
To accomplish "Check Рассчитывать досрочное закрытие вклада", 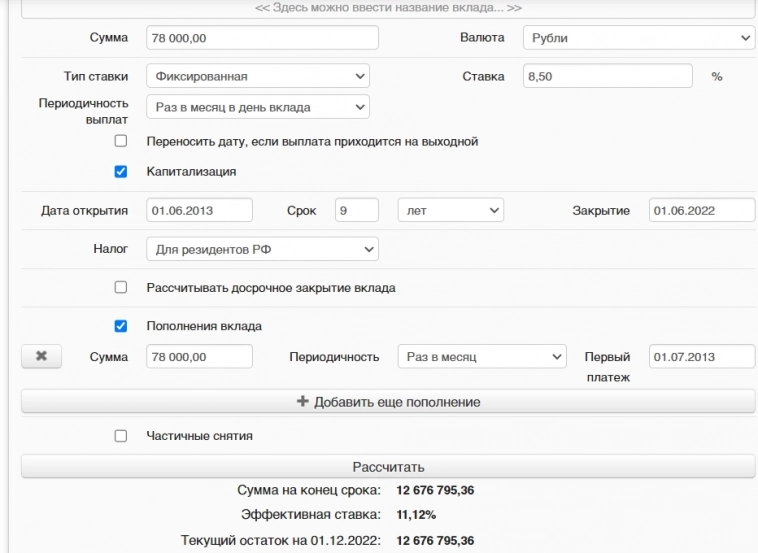I will 121,288.
